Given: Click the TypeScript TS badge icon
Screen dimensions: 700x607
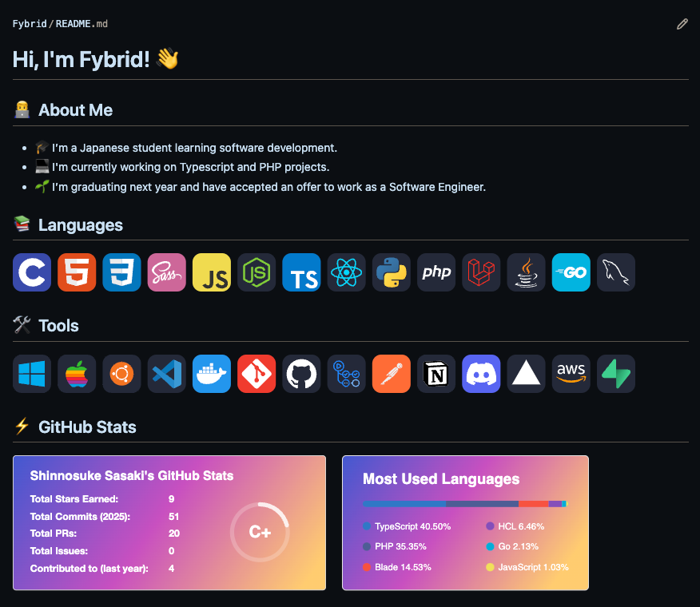Looking at the screenshot, I should 301,272.
